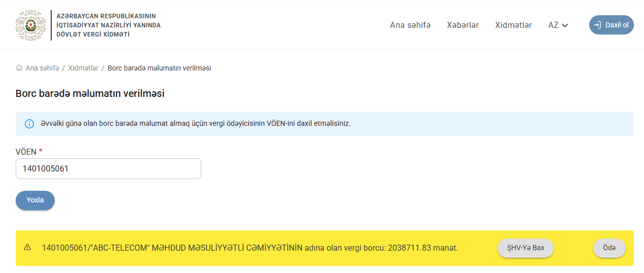The width and height of the screenshot is (644, 273).
Task: Click the blue info circle icon
Action: point(29,124)
